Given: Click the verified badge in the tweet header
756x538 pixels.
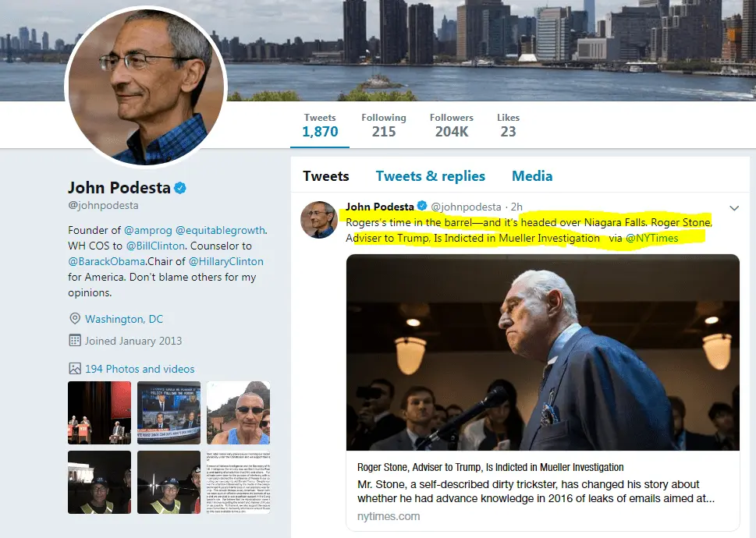Looking at the screenshot, I should tap(422, 207).
